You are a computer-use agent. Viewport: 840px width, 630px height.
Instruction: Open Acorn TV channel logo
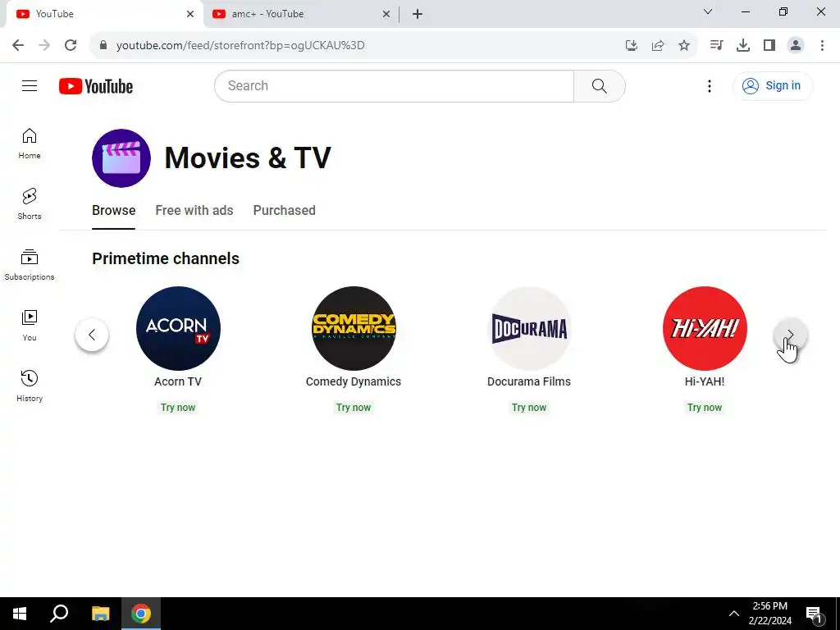[x=178, y=328]
